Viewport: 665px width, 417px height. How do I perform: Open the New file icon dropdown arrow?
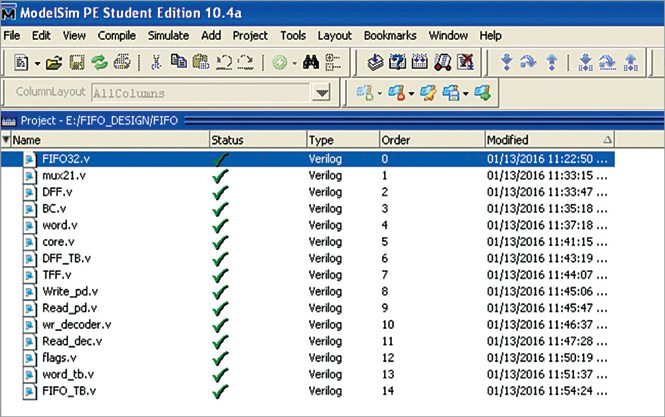point(37,62)
